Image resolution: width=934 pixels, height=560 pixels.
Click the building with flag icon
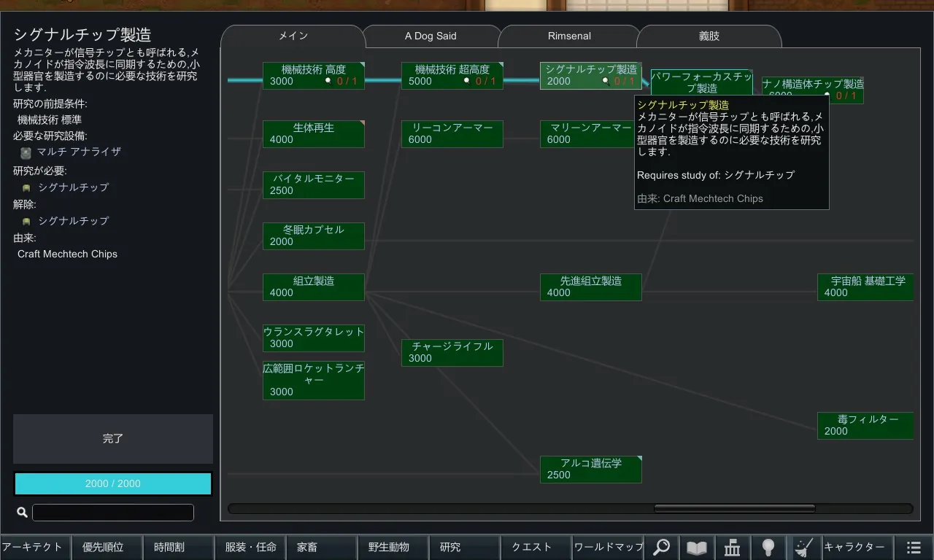[x=733, y=547]
